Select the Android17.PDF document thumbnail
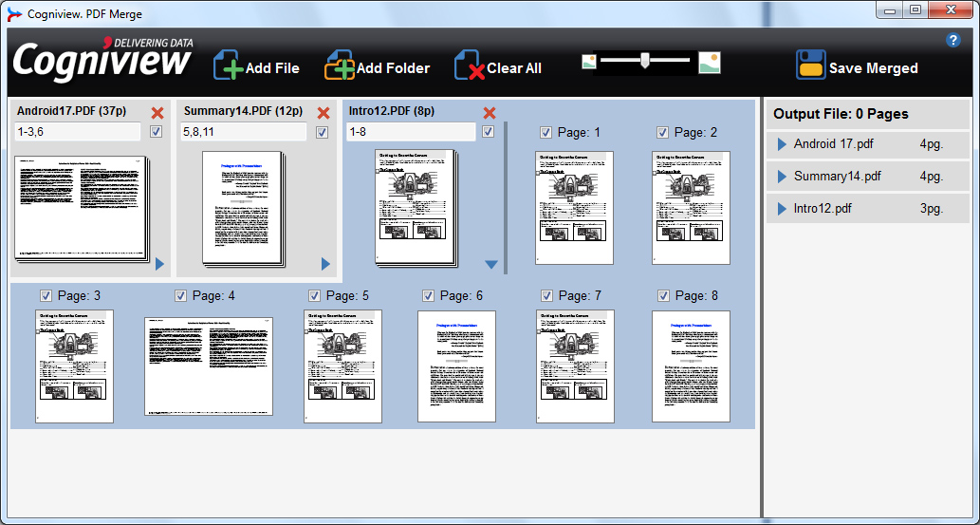Image resolution: width=980 pixels, height=525 pixels. pyautogui.click(x=82, y=209)
